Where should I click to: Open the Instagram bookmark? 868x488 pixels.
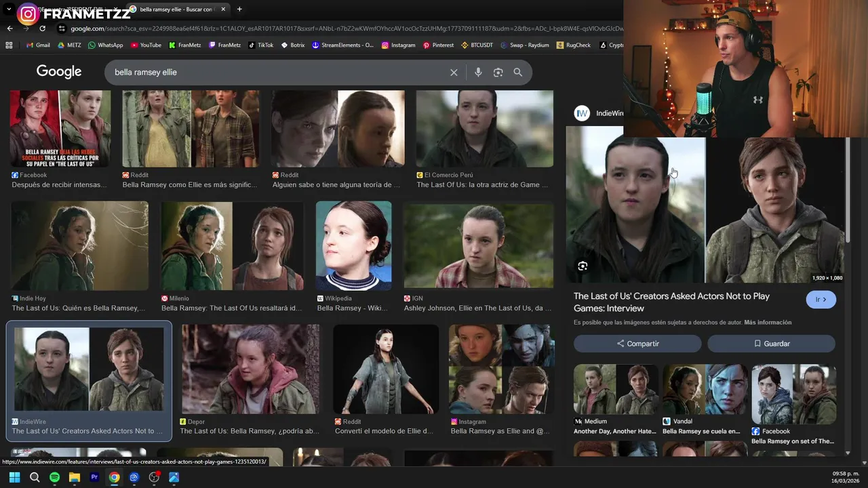(399, 45)
